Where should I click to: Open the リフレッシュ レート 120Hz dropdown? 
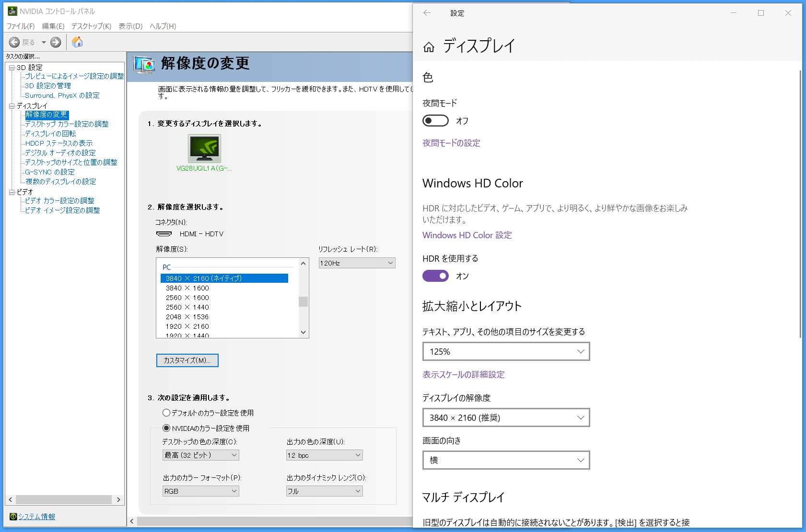point(357,263)
